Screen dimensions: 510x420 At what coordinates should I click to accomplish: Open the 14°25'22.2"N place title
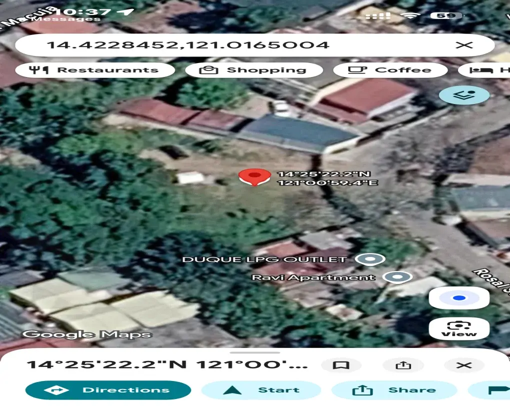tap(167, 364)
